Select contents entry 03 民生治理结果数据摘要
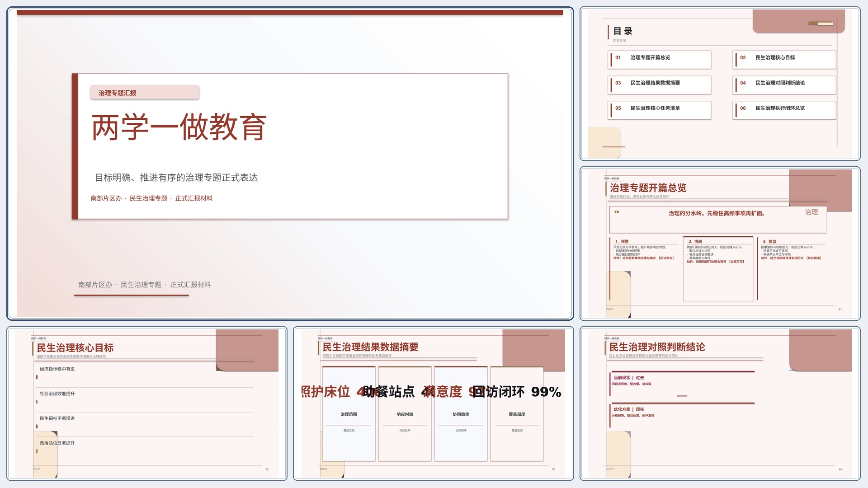This screenshot has height=488, width=868. point(660,85)
